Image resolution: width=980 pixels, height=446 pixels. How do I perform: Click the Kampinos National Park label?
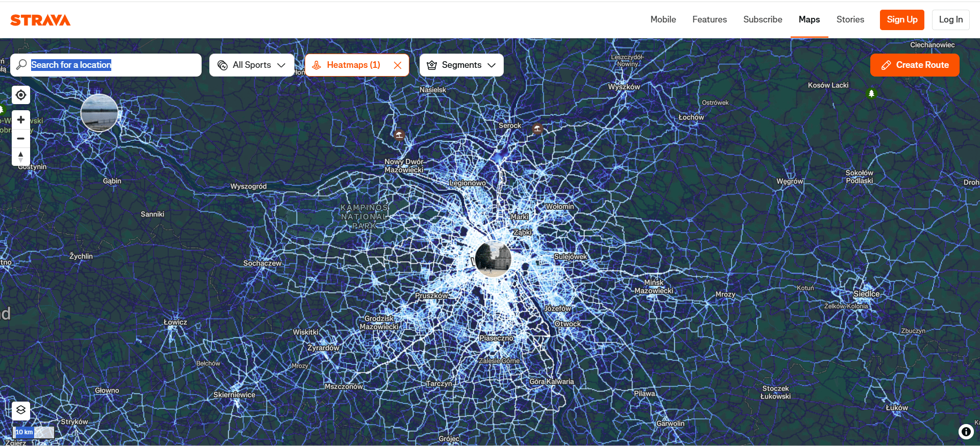(x=364, y=216)
